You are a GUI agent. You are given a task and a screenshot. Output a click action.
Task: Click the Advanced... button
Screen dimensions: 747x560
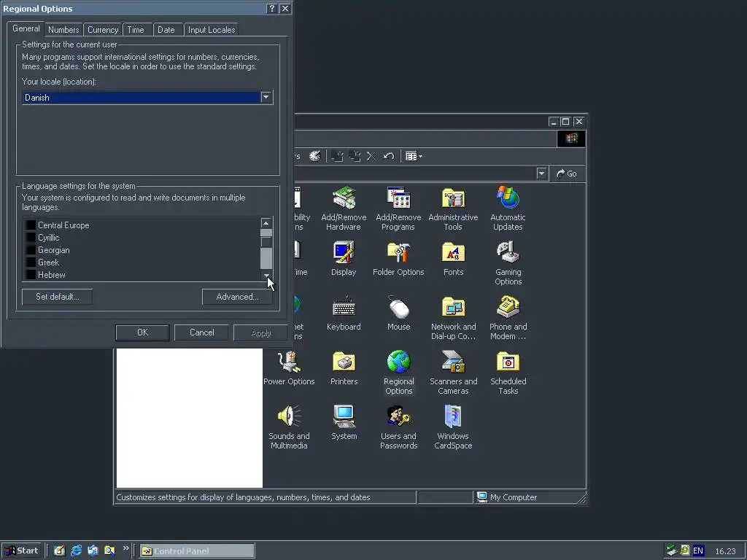point(237,297)
